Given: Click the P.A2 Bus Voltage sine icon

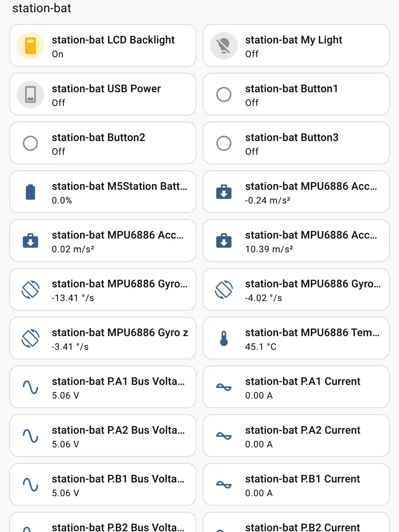Looking at the screenshot, I should 30,436.
